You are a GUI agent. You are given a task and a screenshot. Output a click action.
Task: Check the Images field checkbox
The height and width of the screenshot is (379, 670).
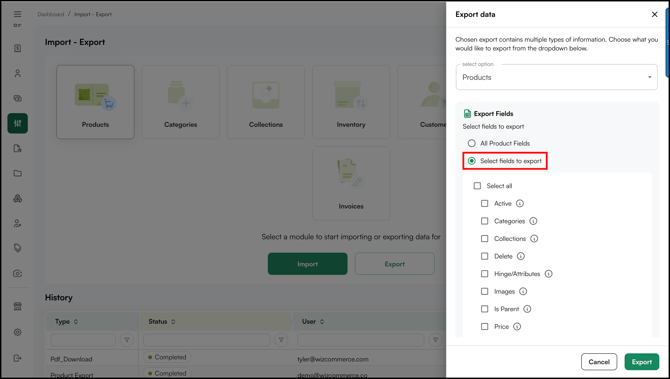(x=485, y=291)
